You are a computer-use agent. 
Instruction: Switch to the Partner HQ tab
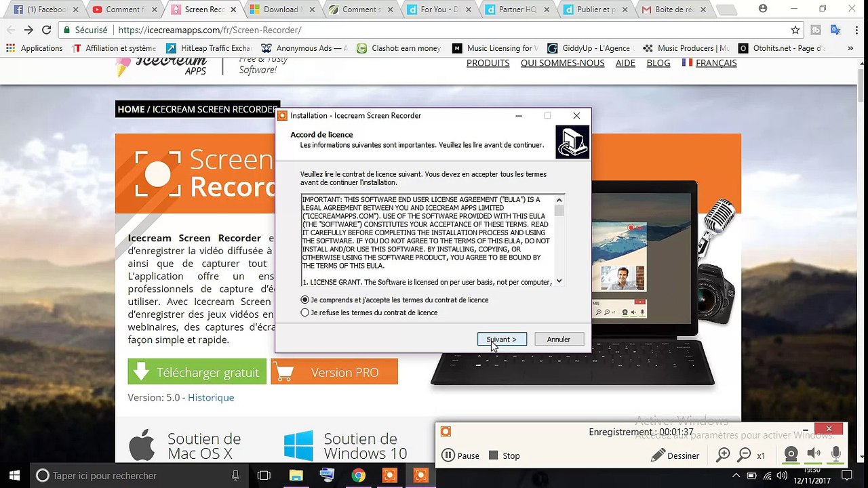517,9
